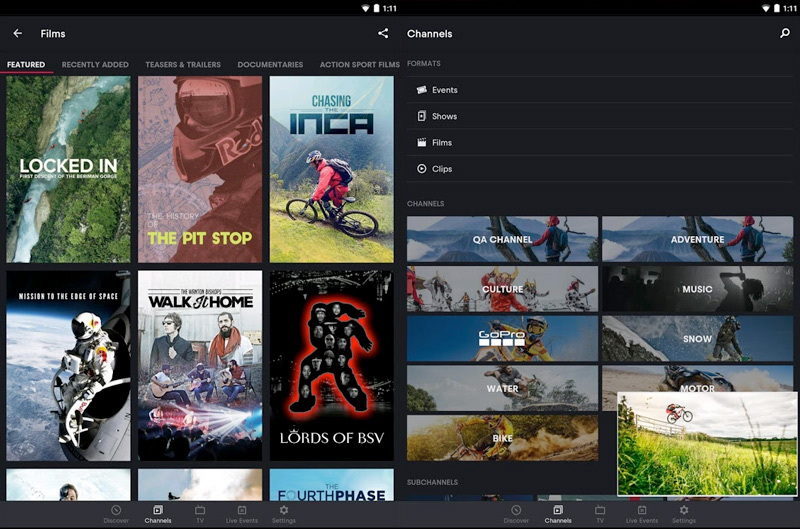
Task: Open the Water channel tile
Action: click(x=503, y=388)
